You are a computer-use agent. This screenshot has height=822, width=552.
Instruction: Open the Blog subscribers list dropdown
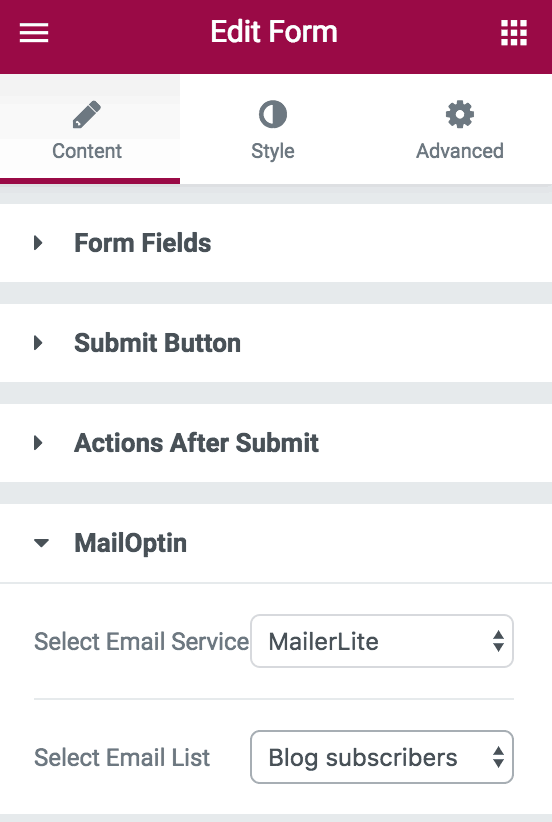[x=382, y=757]
